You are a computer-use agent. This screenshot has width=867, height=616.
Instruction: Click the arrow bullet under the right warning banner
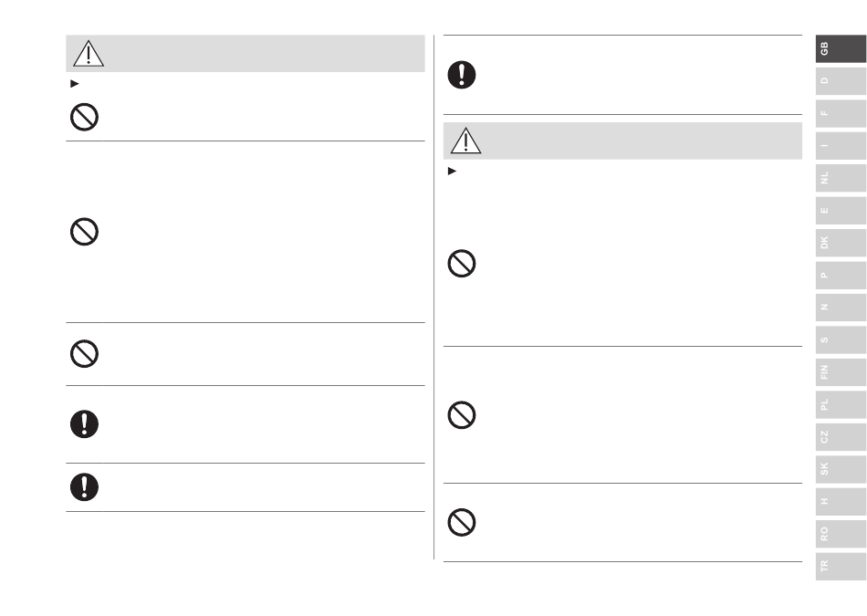click(x=452, y=172)
